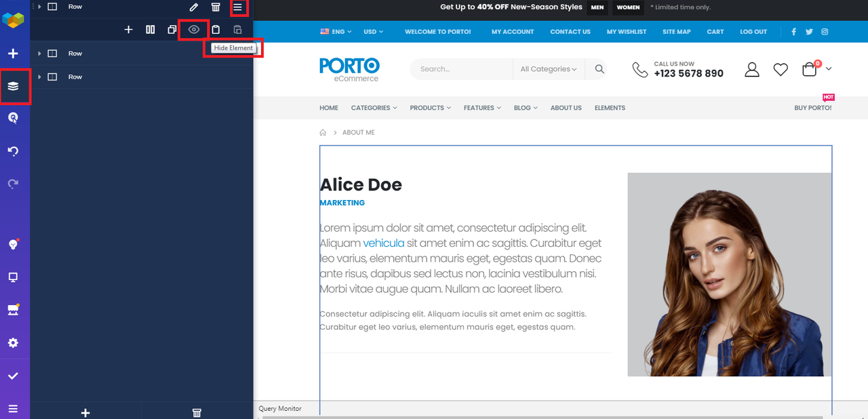
Task: Open the hamburger menu at sidebar bottom
Action: pos(13,409)
